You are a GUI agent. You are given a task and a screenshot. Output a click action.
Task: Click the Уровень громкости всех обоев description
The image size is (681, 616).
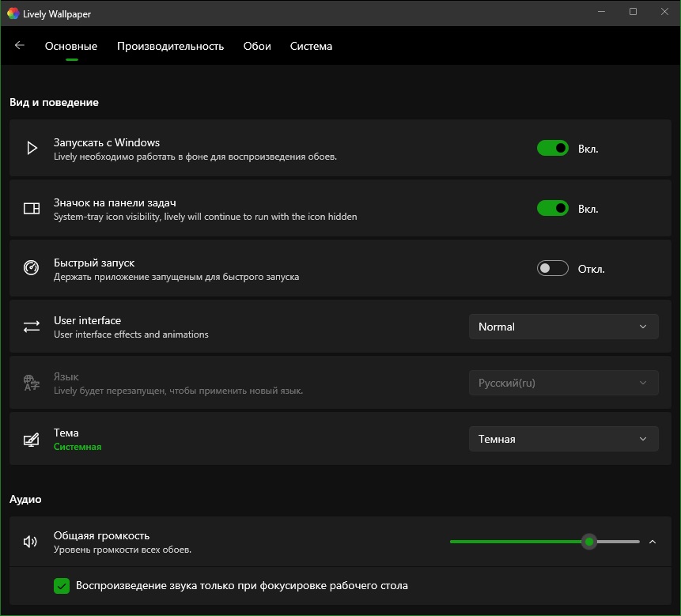(x=122, y=550)
